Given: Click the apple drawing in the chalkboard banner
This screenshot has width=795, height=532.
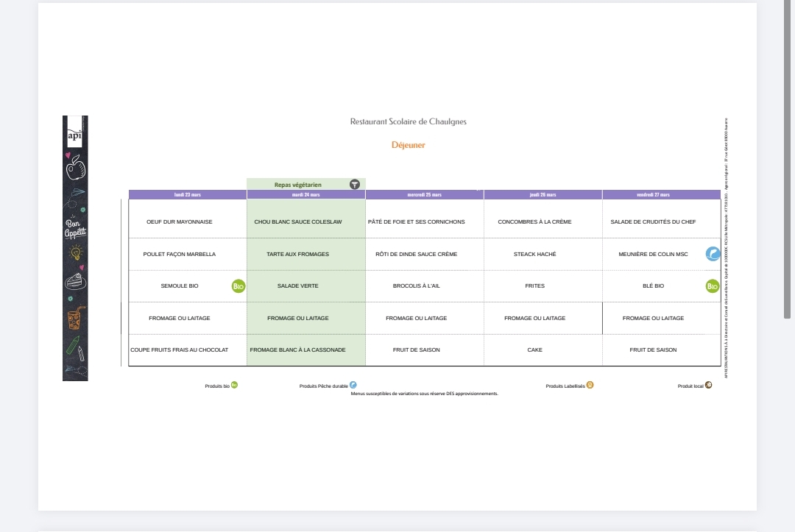Looking at the screenshot, I should coord(75,169).
